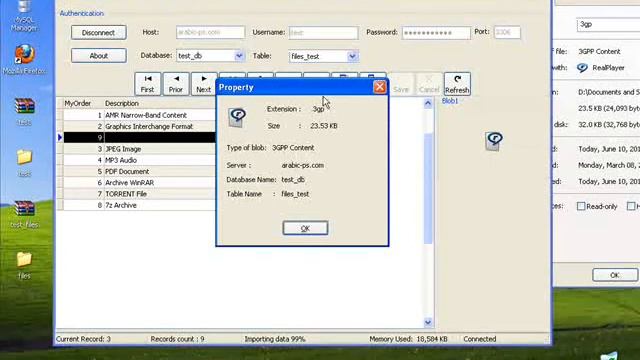Viewport: 640px width, 360px height.
Task: Click the file icon in the Property dialog
Action: [237, 118]
